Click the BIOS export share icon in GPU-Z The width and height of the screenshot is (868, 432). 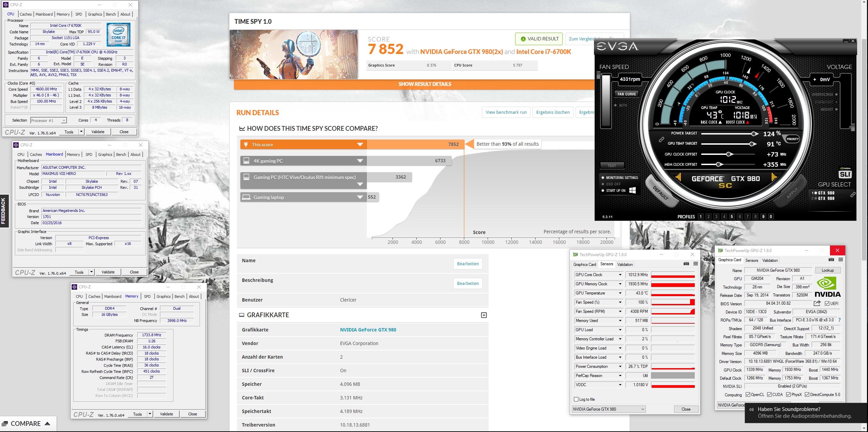(817, 303)
